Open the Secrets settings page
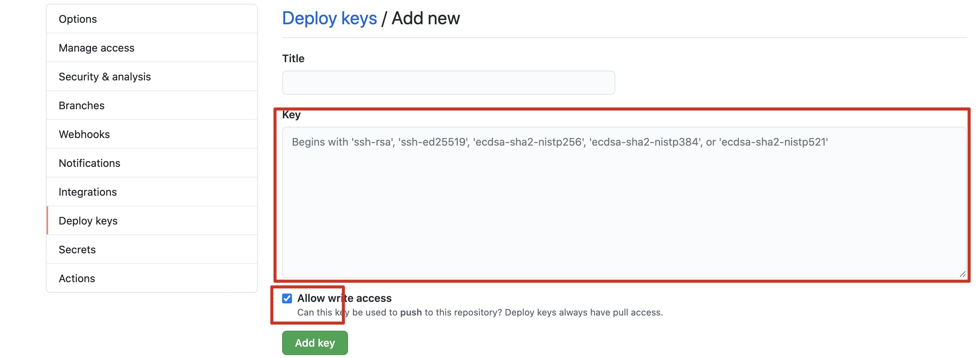 pos(77,250)
